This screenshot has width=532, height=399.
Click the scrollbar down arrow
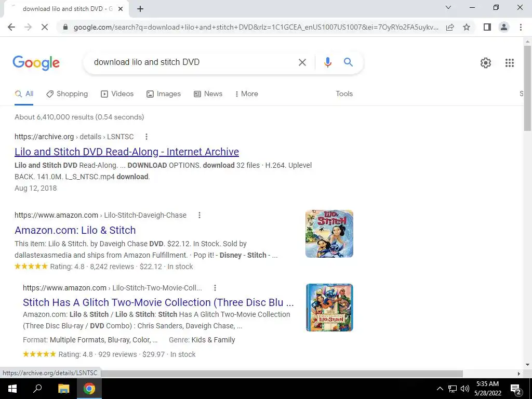[527, 365]
